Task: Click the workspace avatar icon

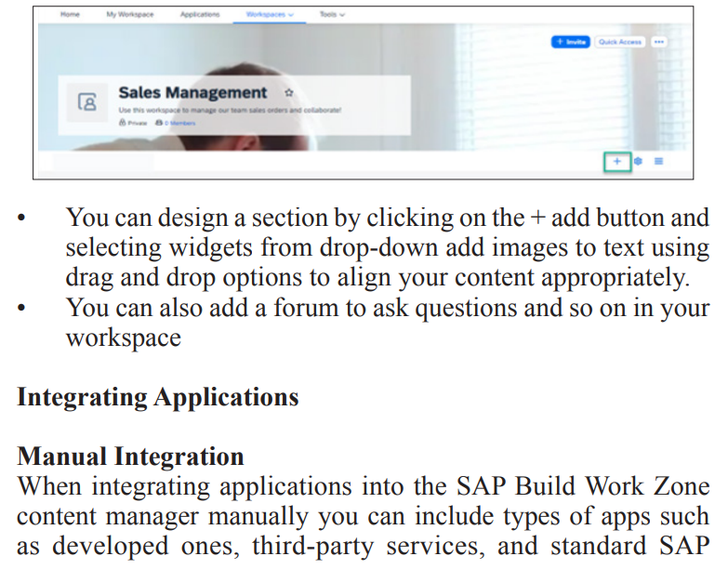Action: (87, 102)
